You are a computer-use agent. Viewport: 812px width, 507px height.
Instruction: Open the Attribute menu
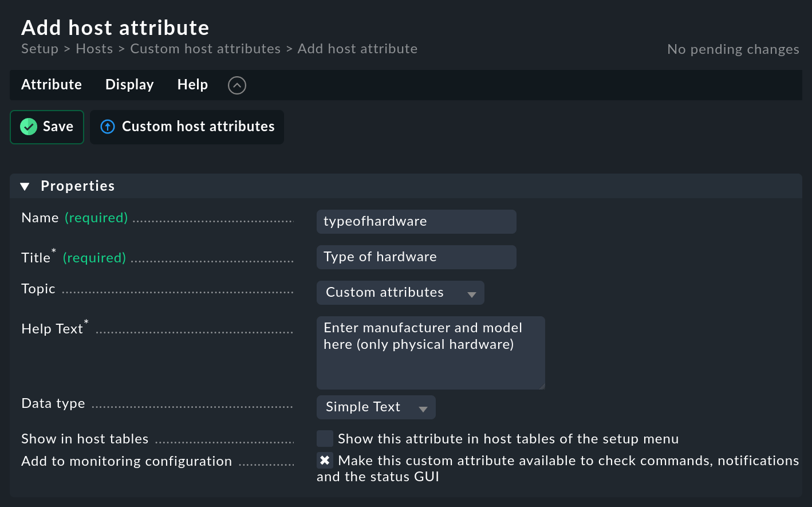(52, 85)
